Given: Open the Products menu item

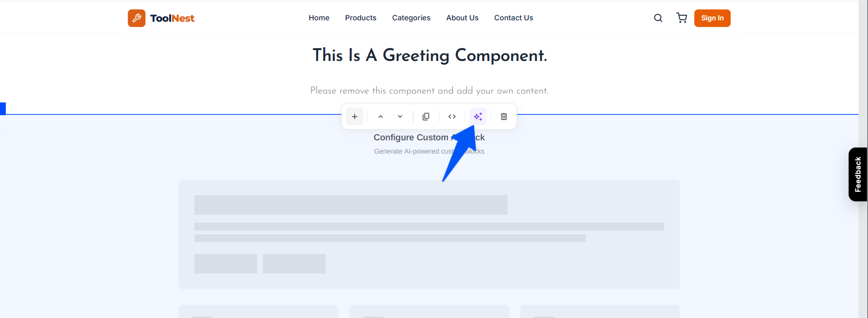Looking at the screenshot, I should point(361,18).
